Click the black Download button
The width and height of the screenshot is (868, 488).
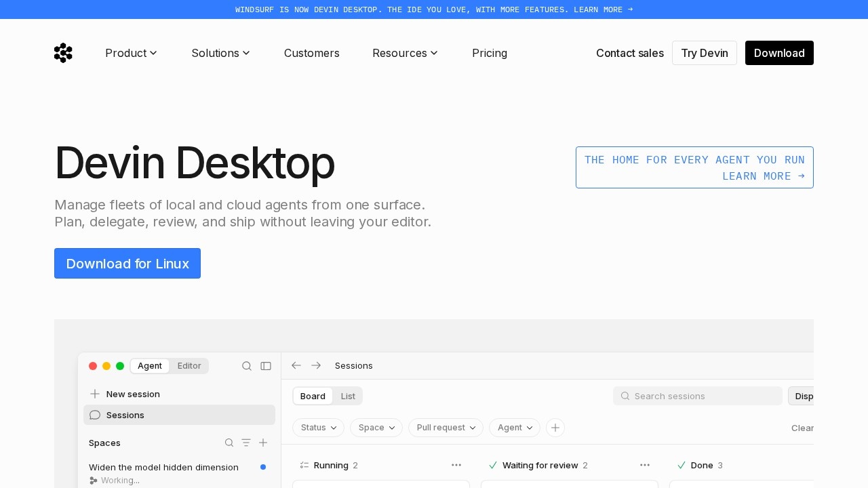coord(779,53)
